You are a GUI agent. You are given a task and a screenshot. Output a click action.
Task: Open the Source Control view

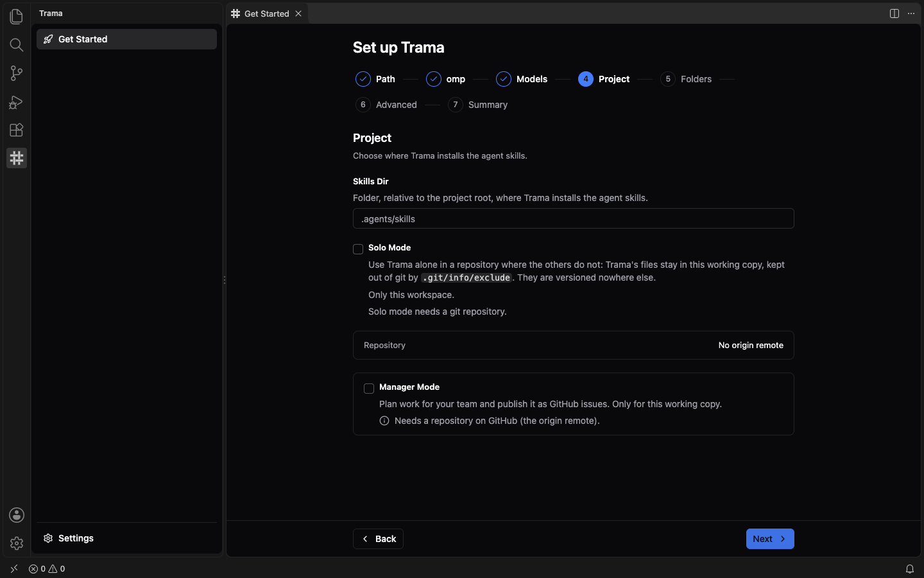(x=17, y=73)
